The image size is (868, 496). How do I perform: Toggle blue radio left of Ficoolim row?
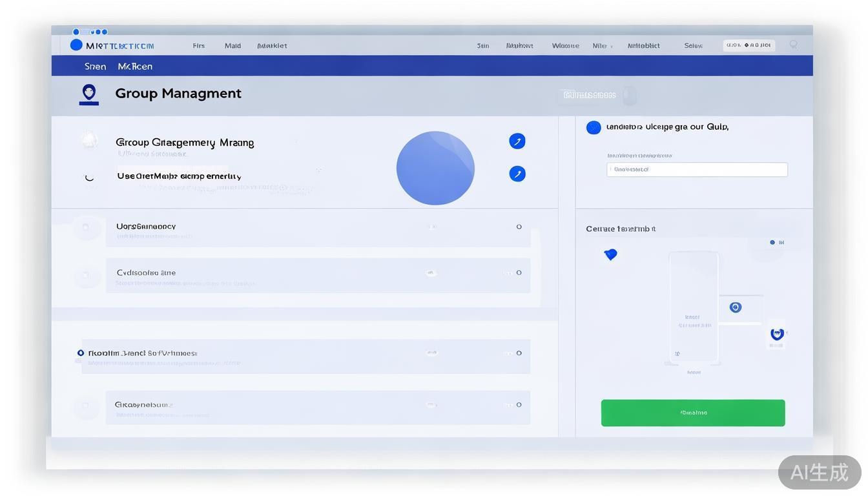(x=81, y=353)
